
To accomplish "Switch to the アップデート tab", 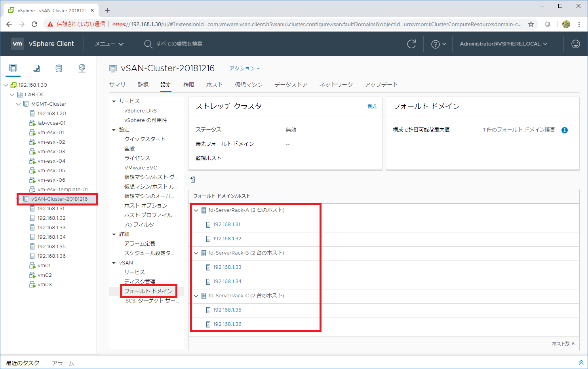I will pos(381,85).
